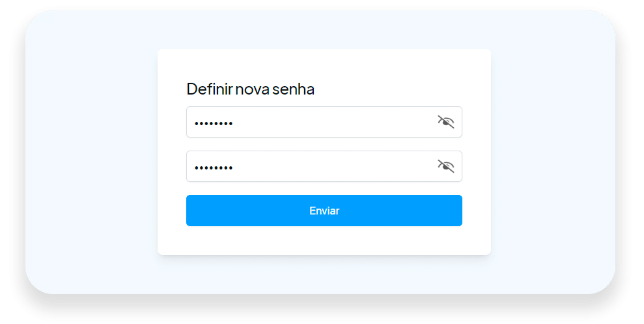Submit the new password with Enviar
This screenshot has width=644, height=324.
tap(324, 211)
